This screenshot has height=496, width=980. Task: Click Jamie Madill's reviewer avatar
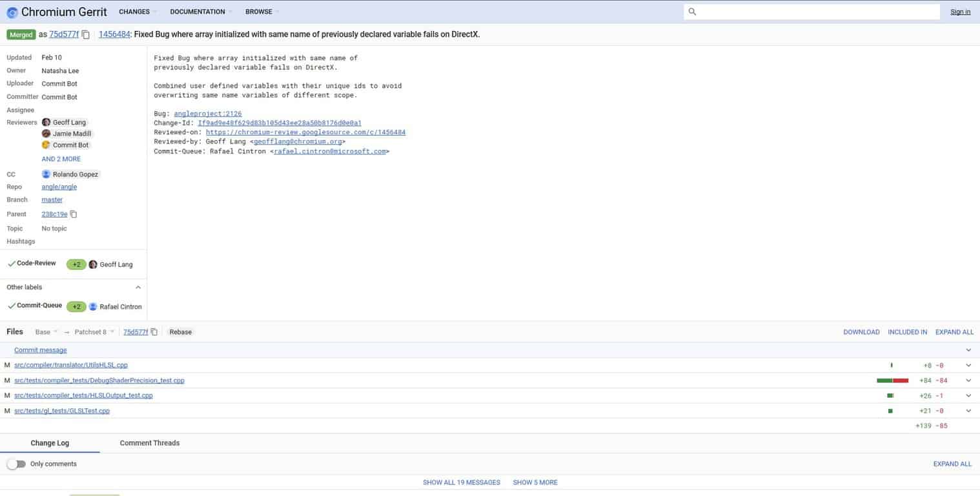(46, 134)
